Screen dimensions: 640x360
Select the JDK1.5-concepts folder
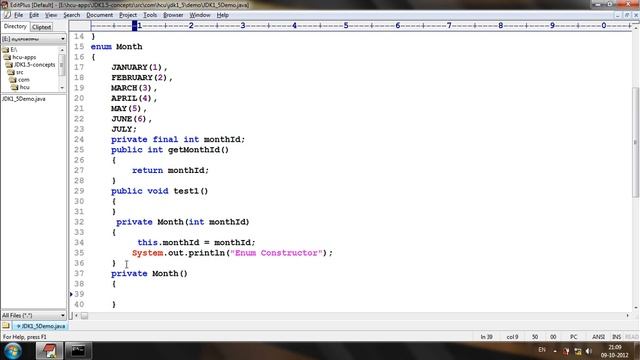click(x=35, y=64)
